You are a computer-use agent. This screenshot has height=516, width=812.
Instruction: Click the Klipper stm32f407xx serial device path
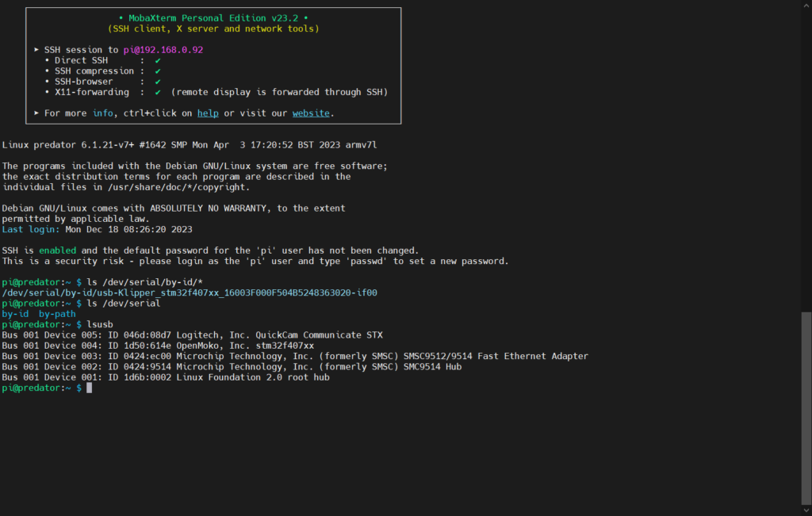[190, 293]
